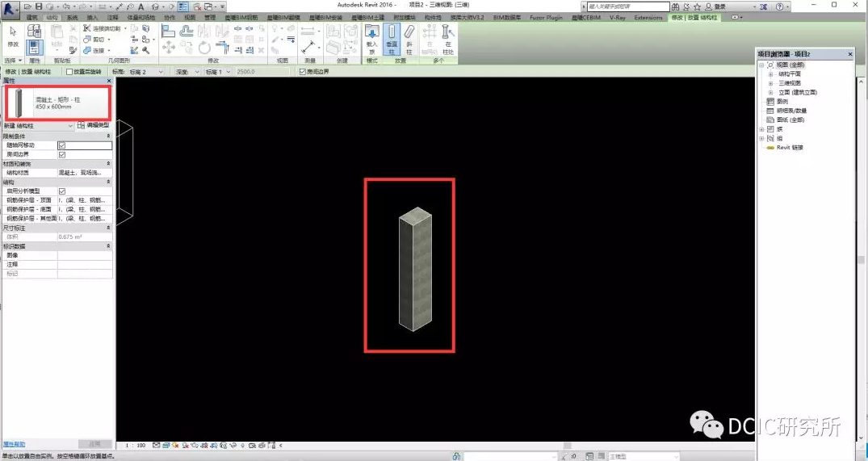
Task: Collapse 视图 (全部) node in project browser
Action: [761, 65]
